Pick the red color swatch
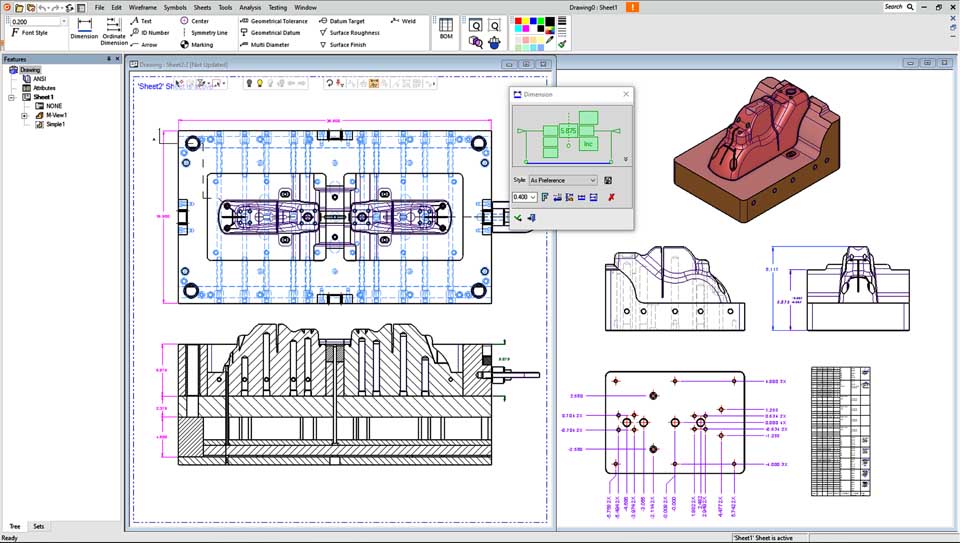The height and width of the screenshot is (543, 960). pyautogui.click(x=518, y=21)
